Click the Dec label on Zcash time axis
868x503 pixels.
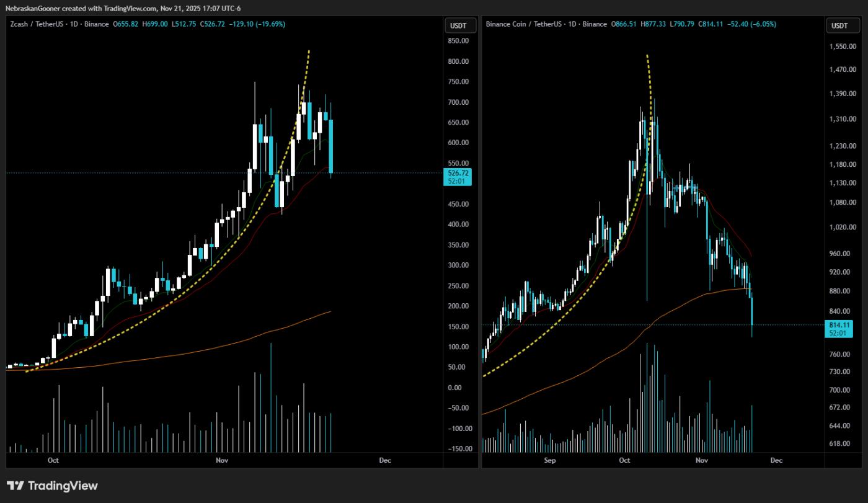[x=384, y=460]
